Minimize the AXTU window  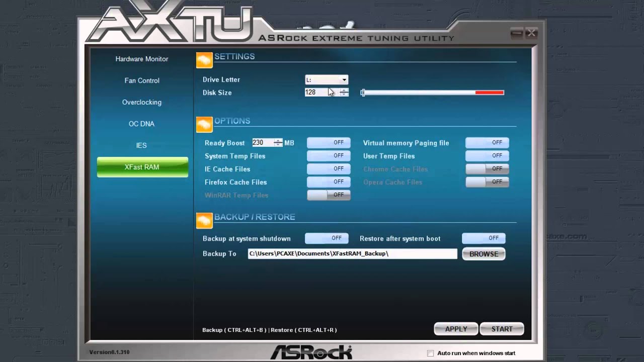(x=517, y=34)
